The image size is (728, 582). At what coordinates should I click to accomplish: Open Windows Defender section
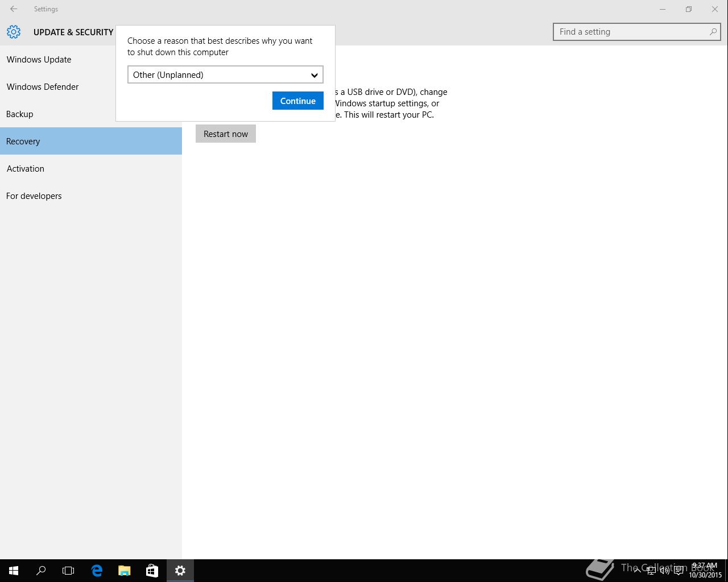click(91, 86)
